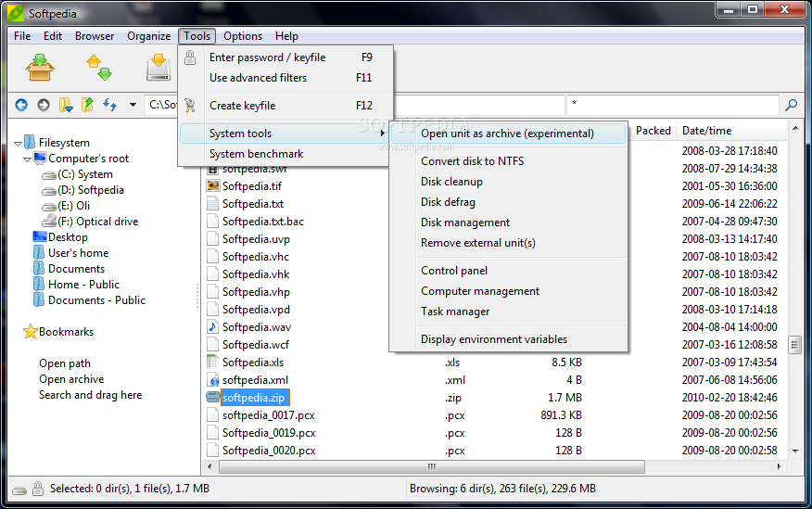Click the softpedia.zip archive icon
The height and width of the screenshot is (509, 812).
tap(213, 397)
